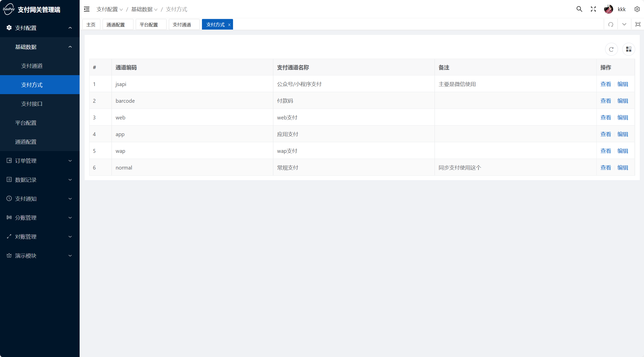Image resolution: width=644 pixels, height=357 pixels.
Task: Open 通道配置 in the sidebar
Action: coord(40,142)
